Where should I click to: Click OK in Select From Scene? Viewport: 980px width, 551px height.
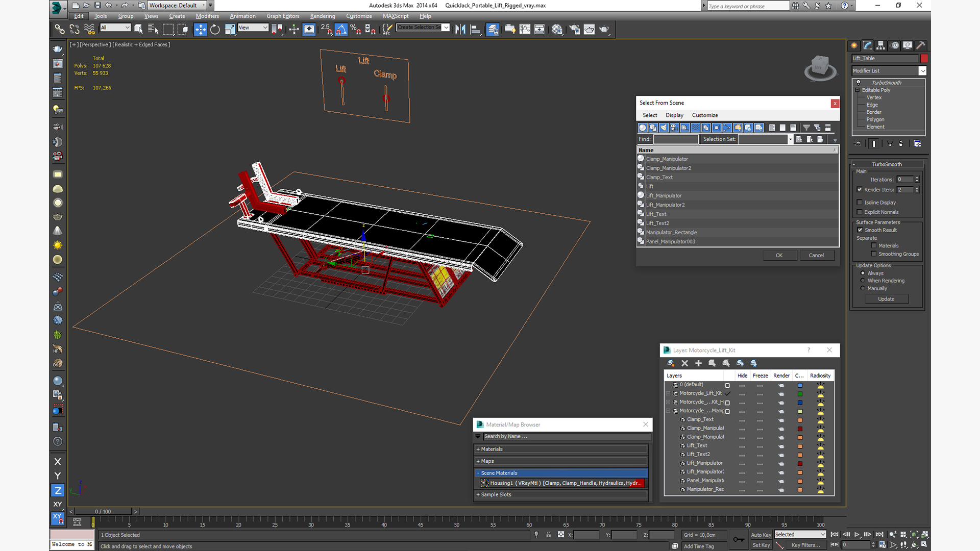point(779,256)
